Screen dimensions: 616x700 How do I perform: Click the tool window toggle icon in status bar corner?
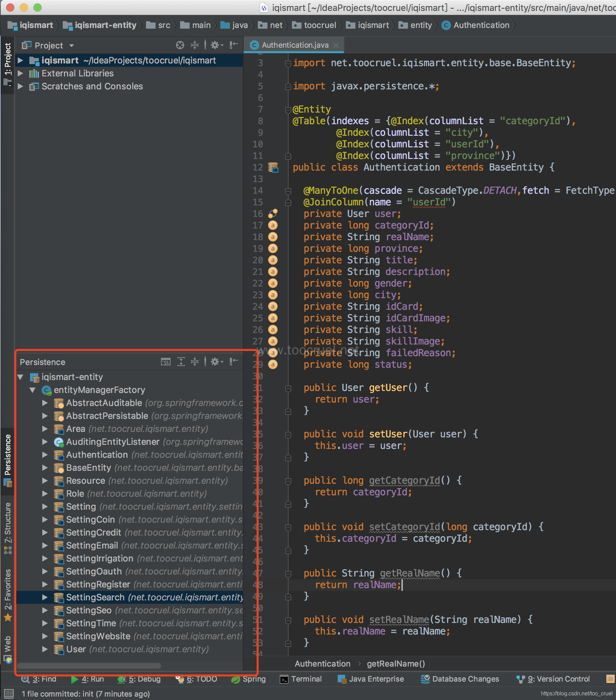(9, 694)
